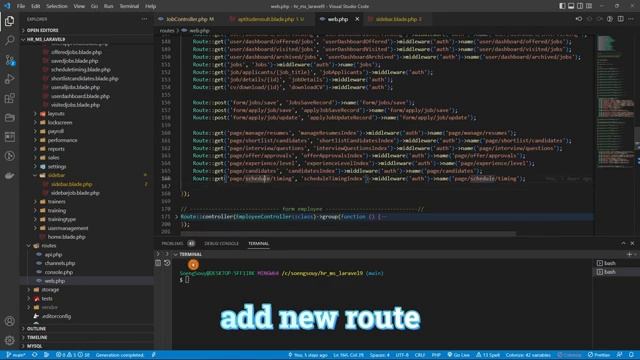The image size is (640, 360).
Task: Click the Spell checker status item
Action: (x=488, y=355)
